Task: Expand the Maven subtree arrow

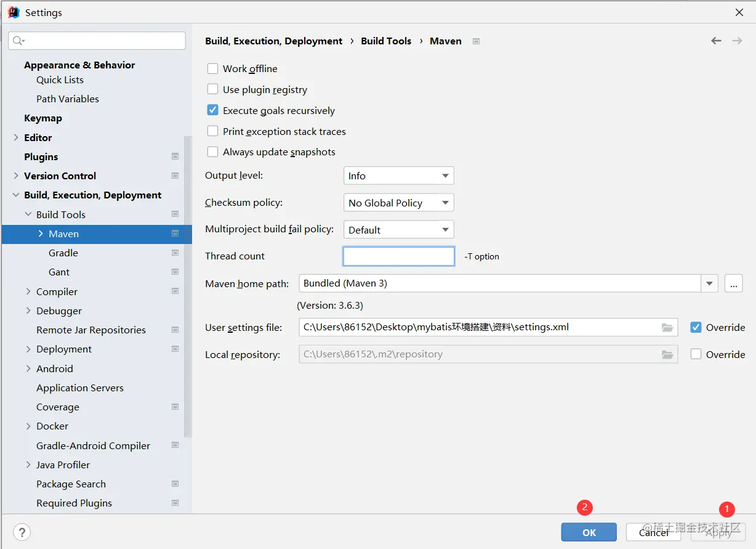Action: point(41,234)
